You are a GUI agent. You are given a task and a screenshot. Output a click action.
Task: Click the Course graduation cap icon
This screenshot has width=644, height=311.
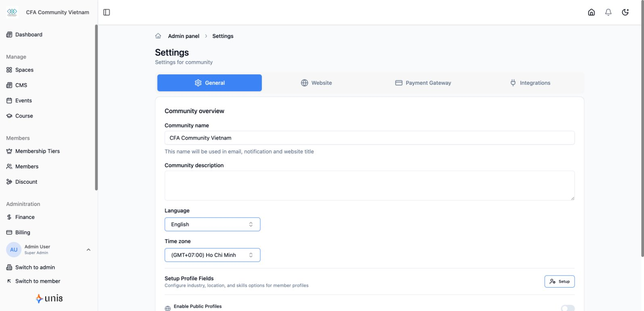(x=9, y=116)
